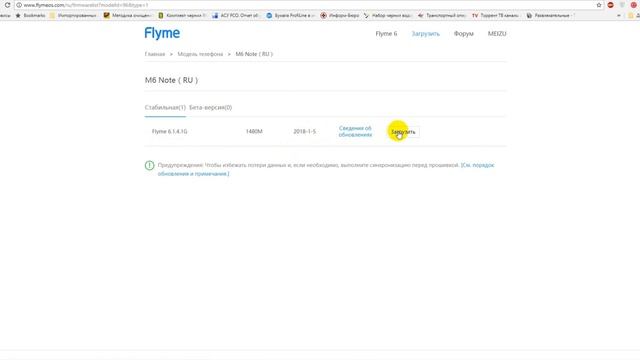The width and height of the screenshot is (640, 360).
Task: Open 'Модель телефона' breadcrumb link
Action: coord(200,54)
